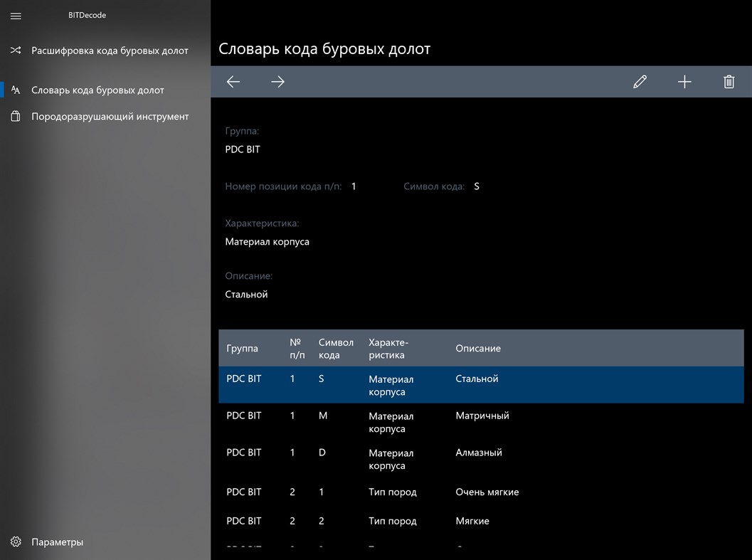Click the Группа column header
The width and height of the screenshot is (752, 560).
point(242,349)
